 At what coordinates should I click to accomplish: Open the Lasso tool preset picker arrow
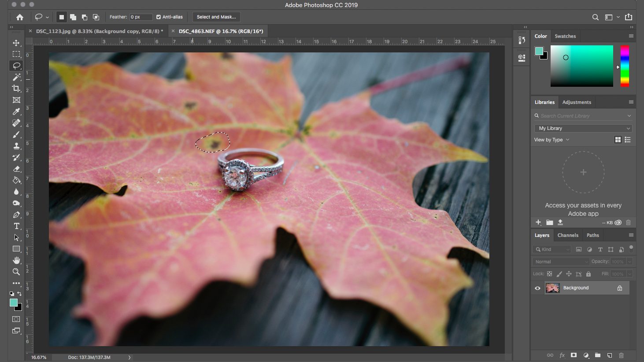point(47,18)
